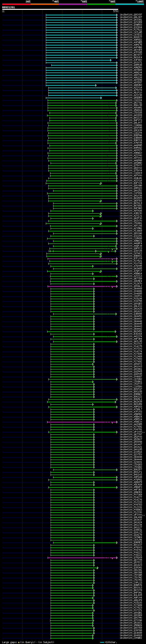Select the green alignment bar of UniRef100_Q39341
The height and width of the screenshot is (644, 146).
point(74,568)
